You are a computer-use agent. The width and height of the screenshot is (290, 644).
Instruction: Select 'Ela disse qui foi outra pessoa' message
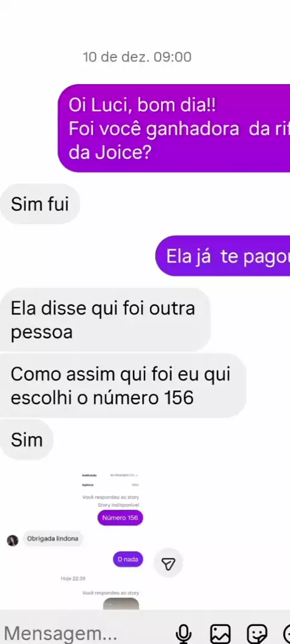click(105, 320)
